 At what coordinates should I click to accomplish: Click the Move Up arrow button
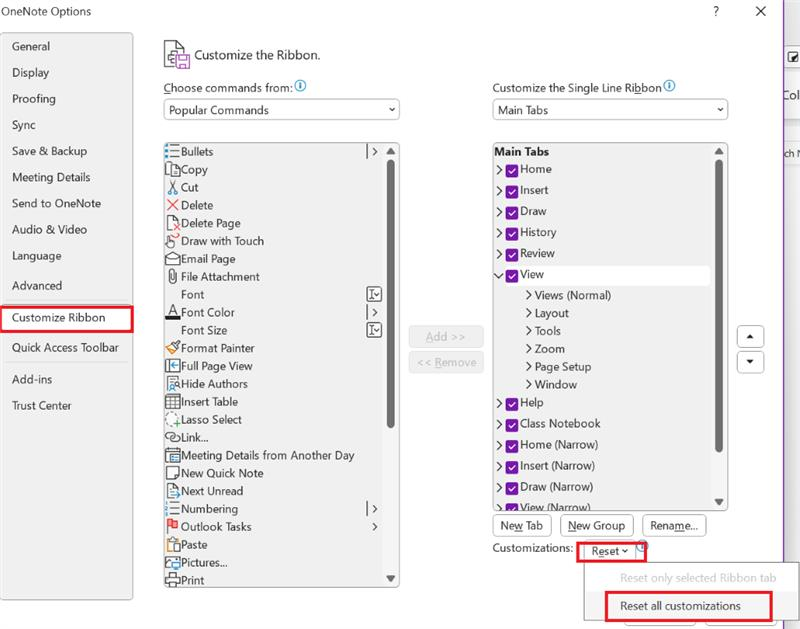(x=750, y=336)
